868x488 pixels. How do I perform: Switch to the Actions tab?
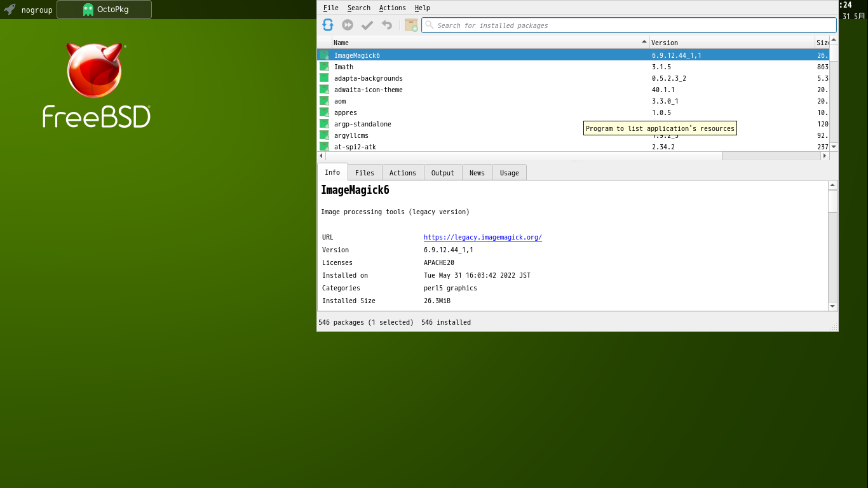click(402, 173)
